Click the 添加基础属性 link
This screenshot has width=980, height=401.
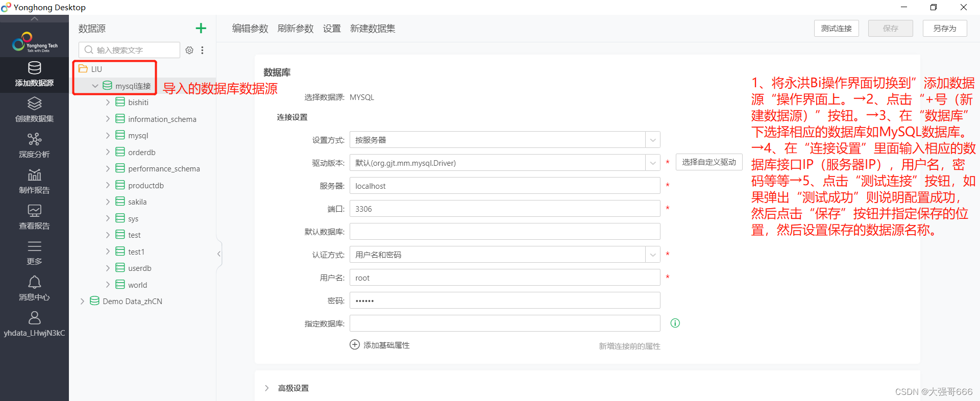coord(386,345)
